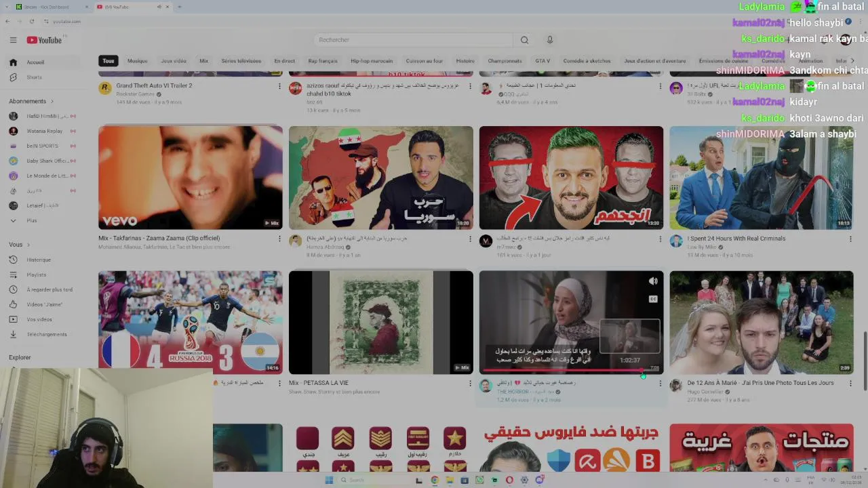Open the masked burglar criminals thumbnail
Viewport: 868px width, 488px height.
pyautogui.click(x=762, y=178)
